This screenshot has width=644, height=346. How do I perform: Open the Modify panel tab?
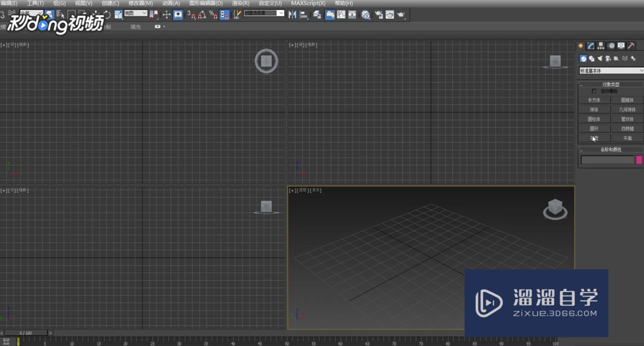click(591, 46)
